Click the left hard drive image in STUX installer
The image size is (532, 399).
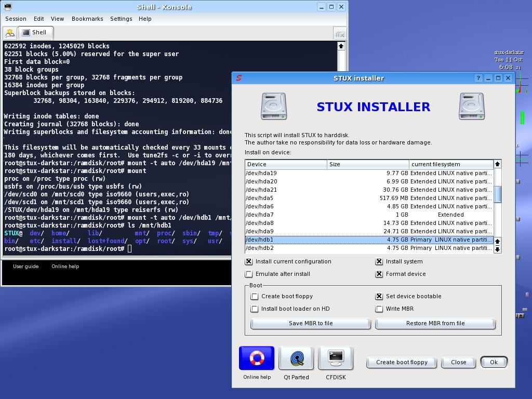coord(274,107)
